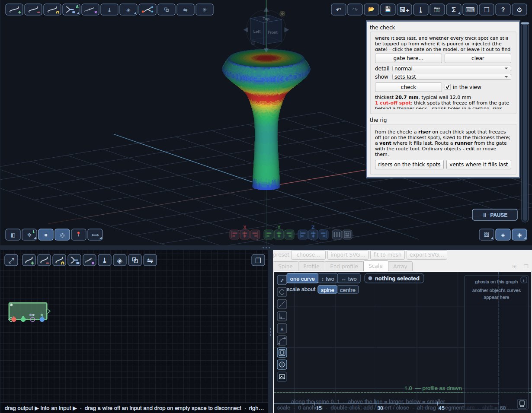
Task: Open the preset 'choose...' dropdown
Action: (x=308, y=255)
